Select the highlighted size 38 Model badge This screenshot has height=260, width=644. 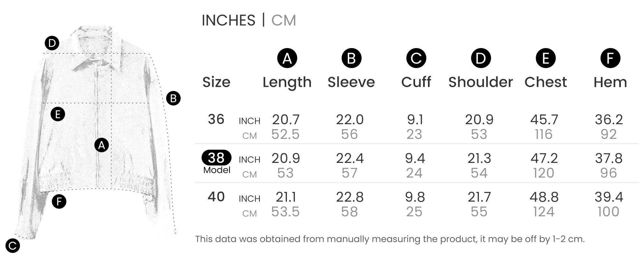216,158
